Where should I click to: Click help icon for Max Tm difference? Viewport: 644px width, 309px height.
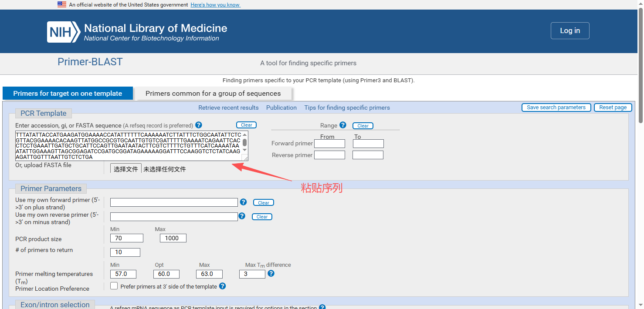(271, 273)
